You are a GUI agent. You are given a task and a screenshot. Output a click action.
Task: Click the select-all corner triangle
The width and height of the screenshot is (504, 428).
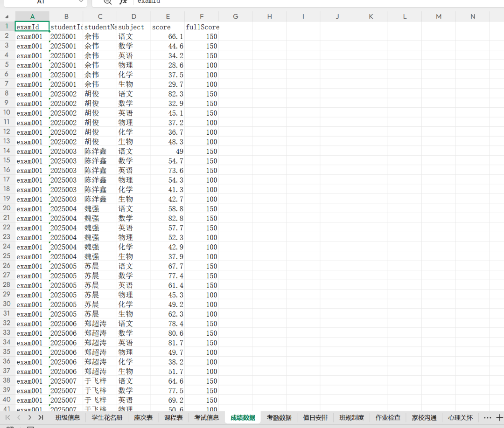point(7,16)
